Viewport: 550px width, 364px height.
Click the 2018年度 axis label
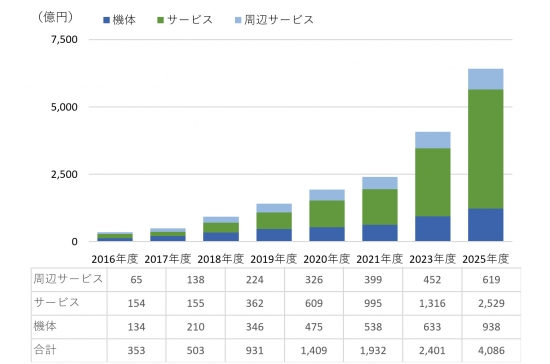point(221,259)
